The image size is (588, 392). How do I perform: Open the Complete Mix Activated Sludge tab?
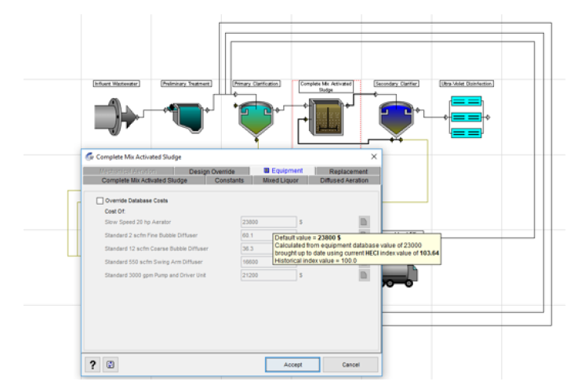144,180
